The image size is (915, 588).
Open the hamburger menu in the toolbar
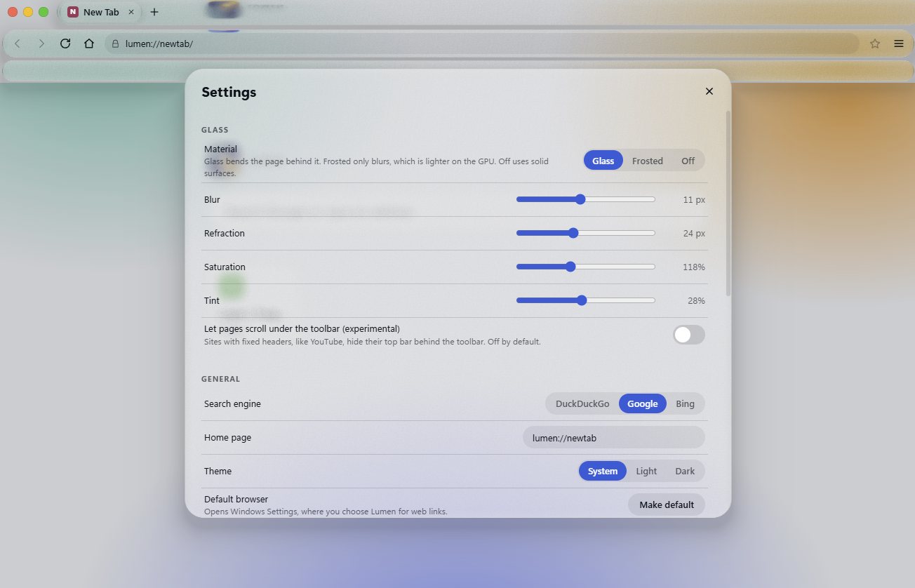[x=899, y=44]
